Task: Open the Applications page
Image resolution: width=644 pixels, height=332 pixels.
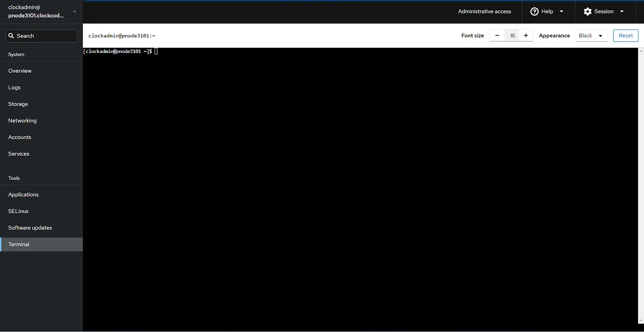Action: [x=41, y=195]
